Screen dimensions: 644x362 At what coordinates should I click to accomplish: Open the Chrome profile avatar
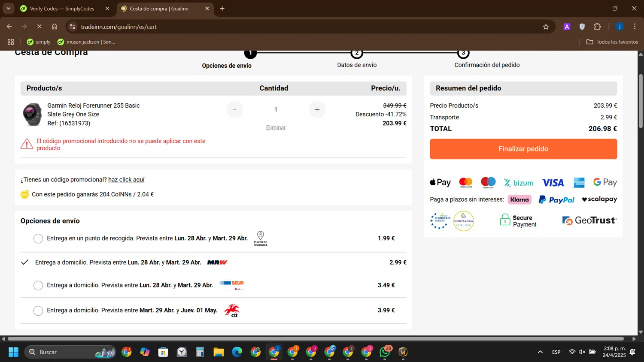pyautogui.click(x=620, y=27)
